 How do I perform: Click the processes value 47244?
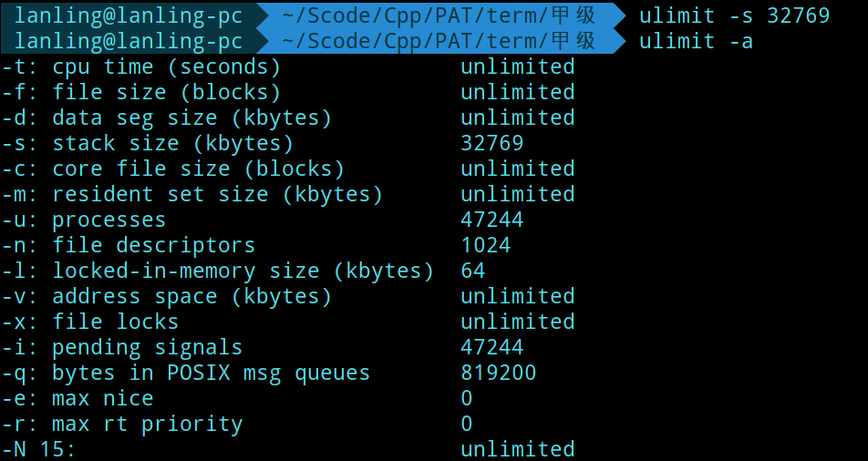(491, 220)
